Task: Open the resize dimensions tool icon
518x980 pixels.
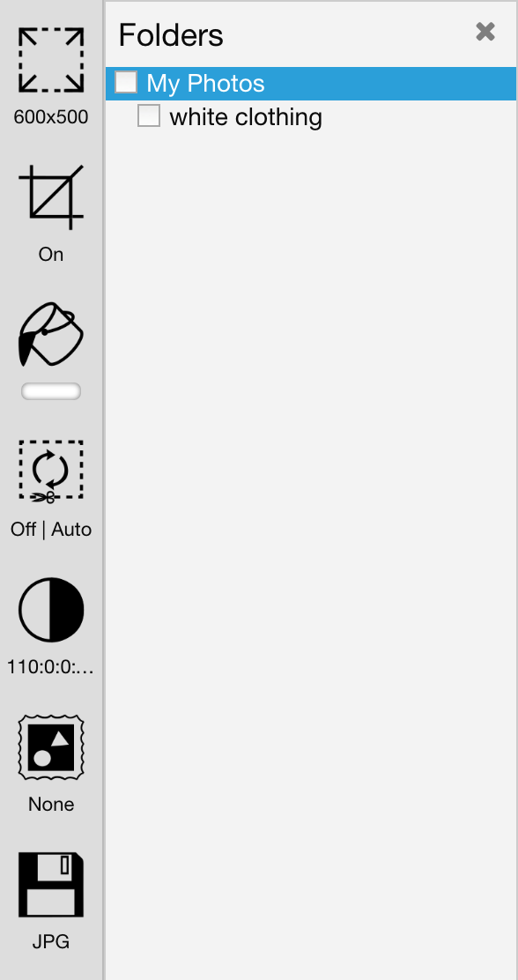Action: [50, 59]
